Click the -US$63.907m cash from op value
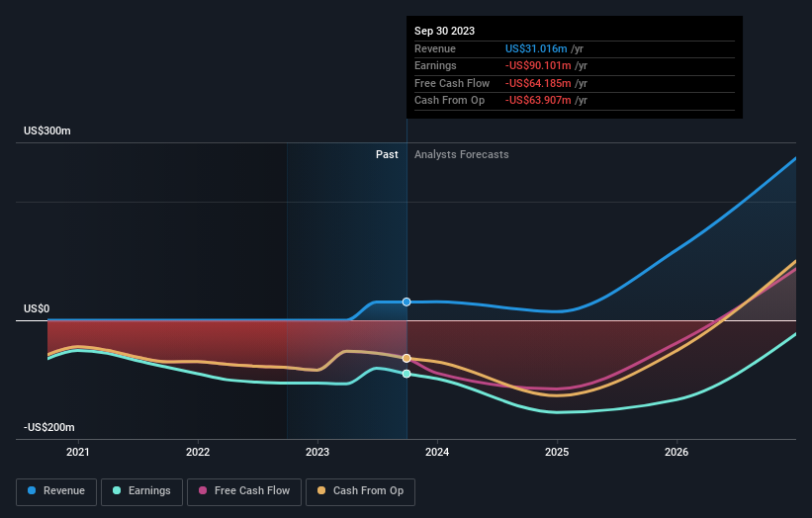Viewport: 812px width, 518px height. coord(538,101)
